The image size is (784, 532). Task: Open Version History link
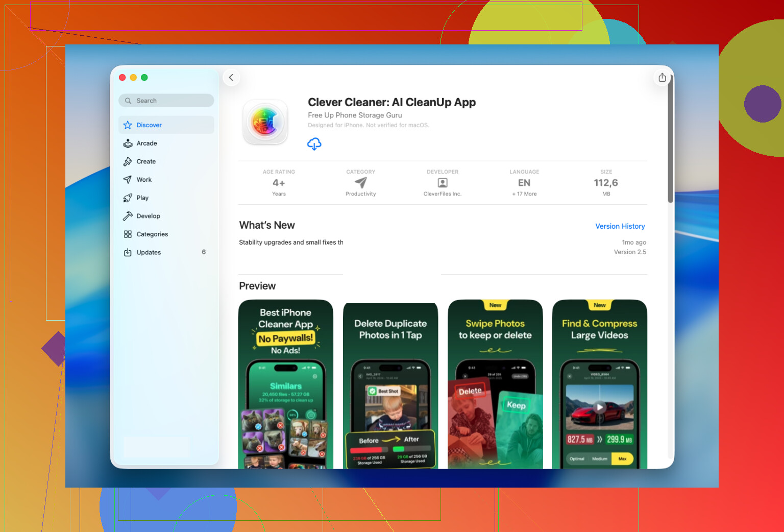620,226
